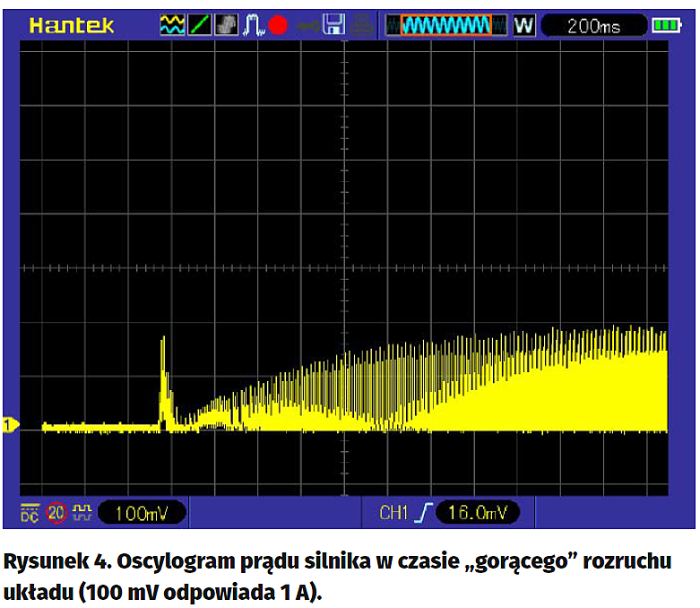
Task: Click the rising edge trigger slope icon
Action: coord(423,513)
